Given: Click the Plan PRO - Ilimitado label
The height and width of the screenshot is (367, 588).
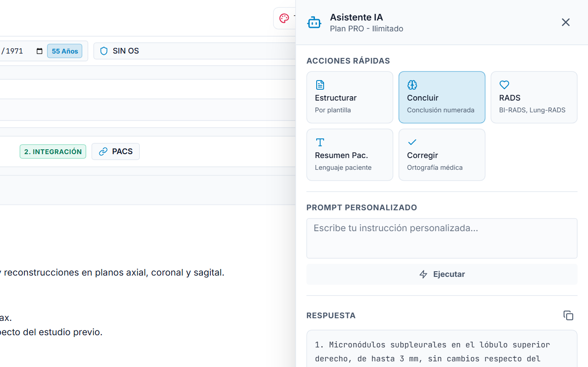Looking at the screenshot, I should [367, 29].
